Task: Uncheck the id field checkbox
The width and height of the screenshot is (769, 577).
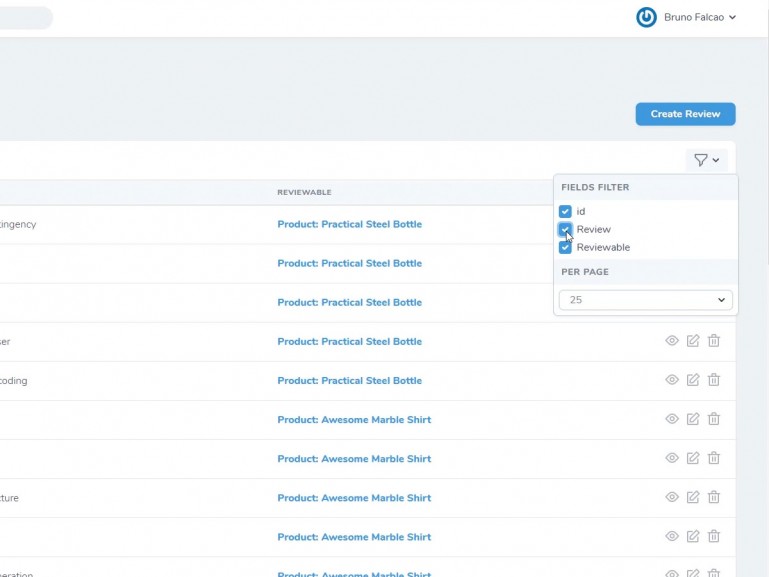Action: coord(565,212)
